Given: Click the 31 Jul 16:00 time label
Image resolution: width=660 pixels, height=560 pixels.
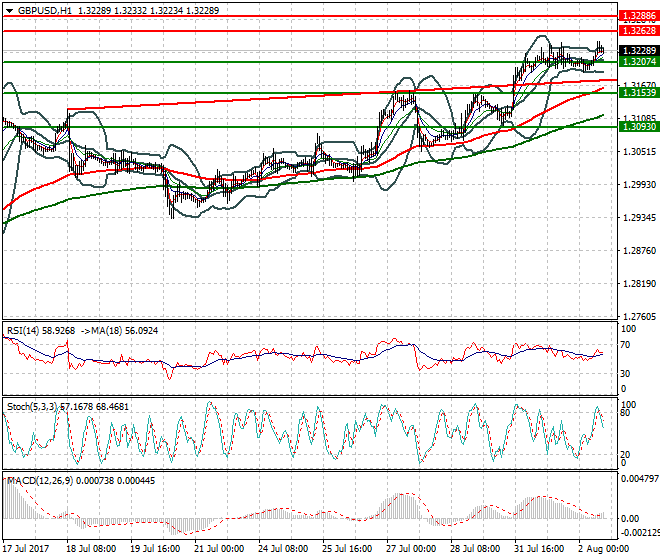Looking at the screenshot, I should tap(539, 549).
